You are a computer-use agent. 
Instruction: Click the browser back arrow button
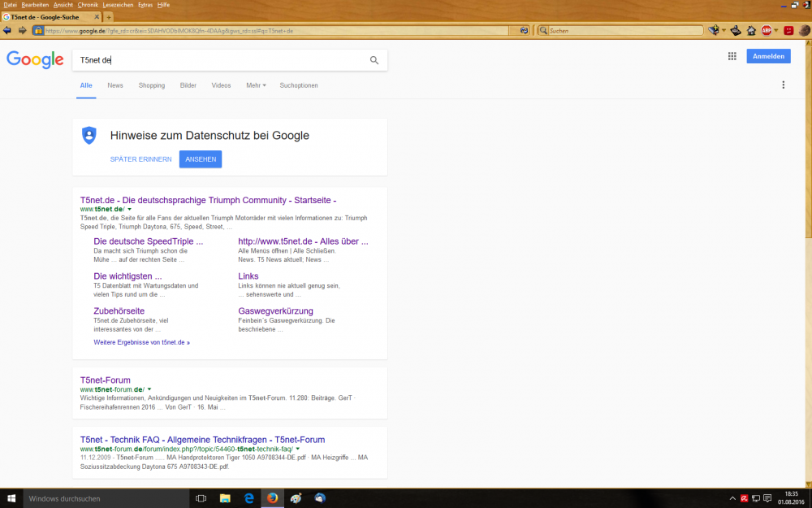click(x=8, y=31)
